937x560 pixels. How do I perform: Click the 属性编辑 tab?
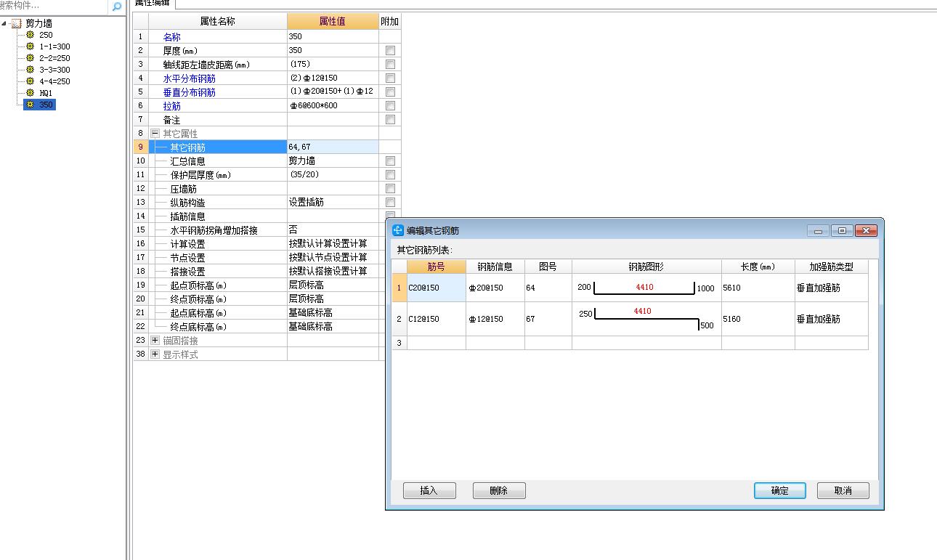coord(153,4)
